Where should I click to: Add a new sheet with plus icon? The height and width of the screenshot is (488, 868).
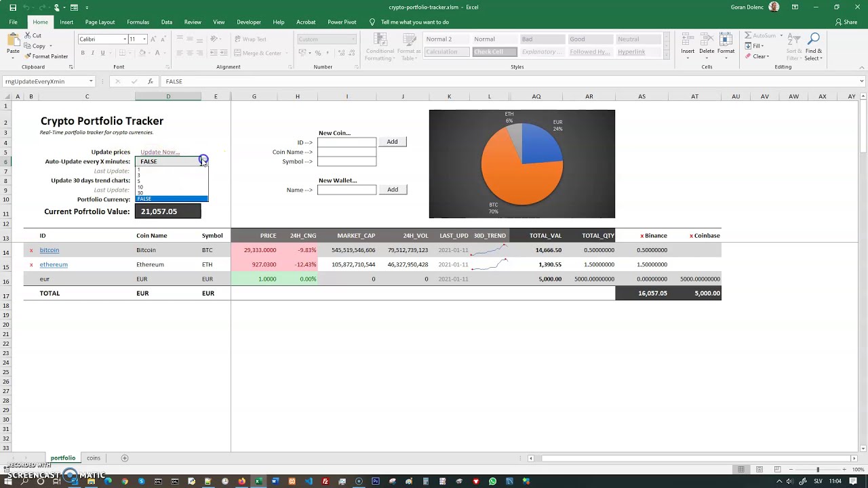(124, 458)
